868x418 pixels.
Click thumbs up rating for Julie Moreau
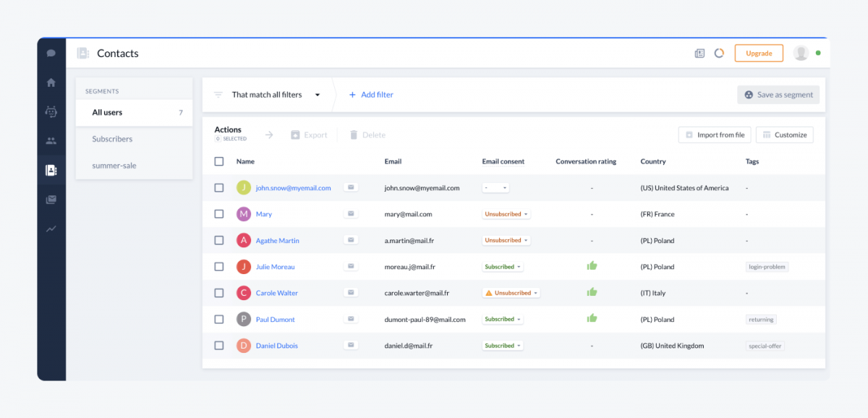tap(592, 265)
